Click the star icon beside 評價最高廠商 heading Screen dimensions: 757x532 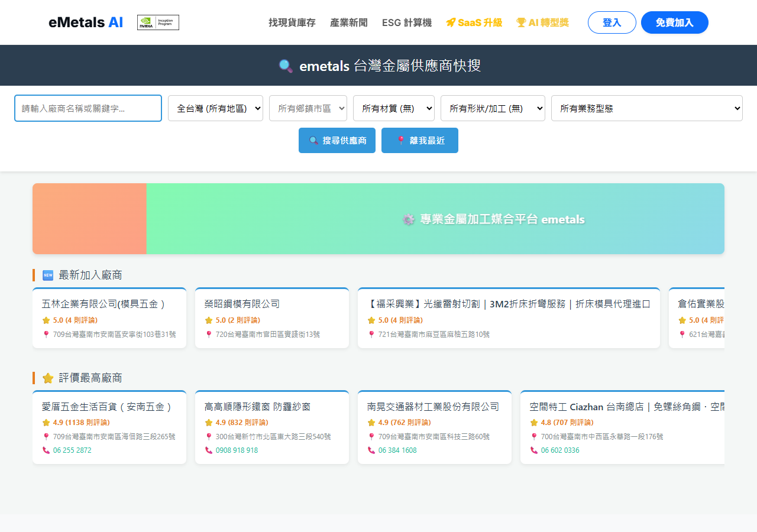point(48,378)
